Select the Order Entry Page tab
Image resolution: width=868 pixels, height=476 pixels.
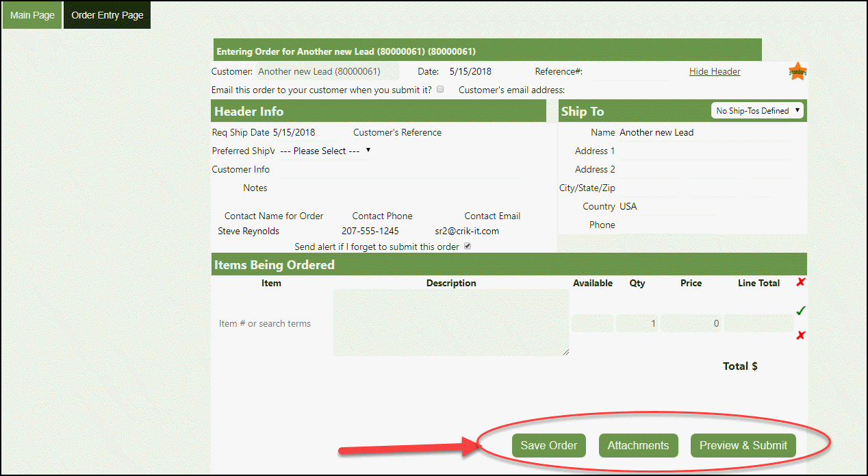coord(107,15)
